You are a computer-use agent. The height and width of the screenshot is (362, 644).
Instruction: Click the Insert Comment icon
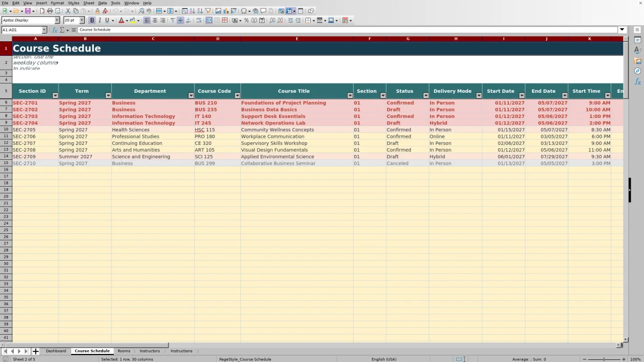(x=264, y=11)
